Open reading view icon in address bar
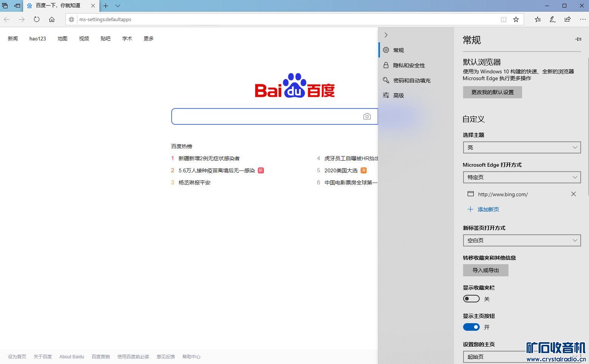 coord(504,19)
